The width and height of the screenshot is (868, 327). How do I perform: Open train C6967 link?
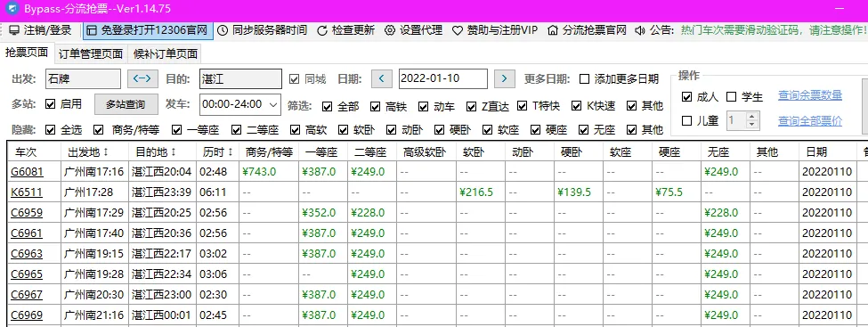tap(27, 295)
